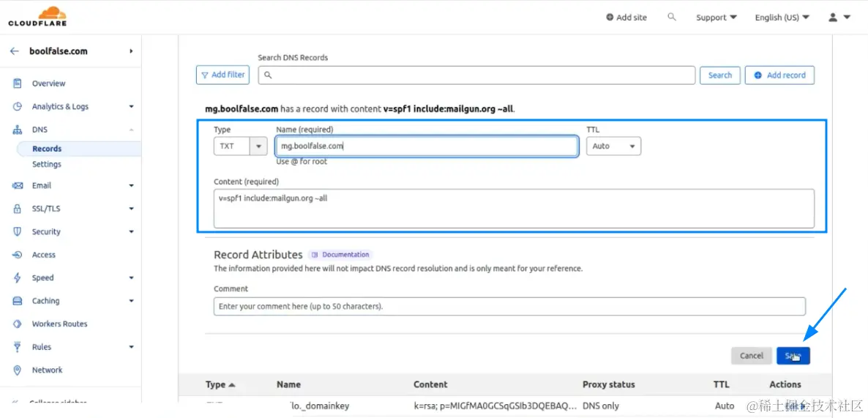Open search via magnifier icon in header
The height and width of the screenshot is (418, 868).
672,17
